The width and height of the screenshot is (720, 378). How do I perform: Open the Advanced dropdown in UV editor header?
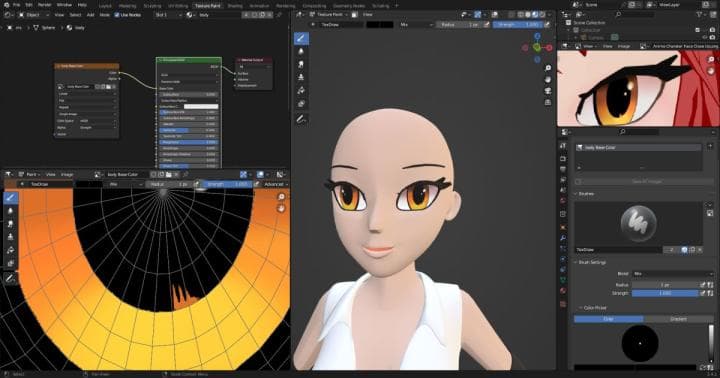coord(276,184)
